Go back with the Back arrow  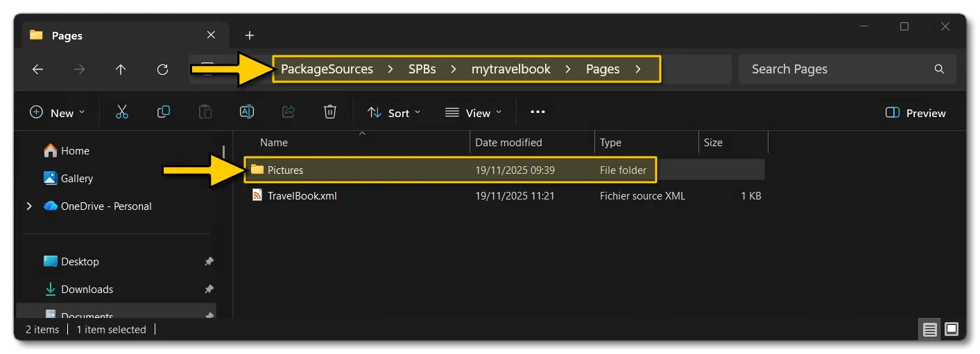click(38, 69)
